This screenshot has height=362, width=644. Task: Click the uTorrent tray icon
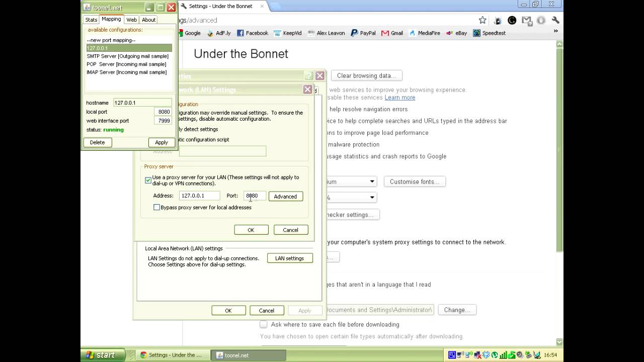point(495,355)
